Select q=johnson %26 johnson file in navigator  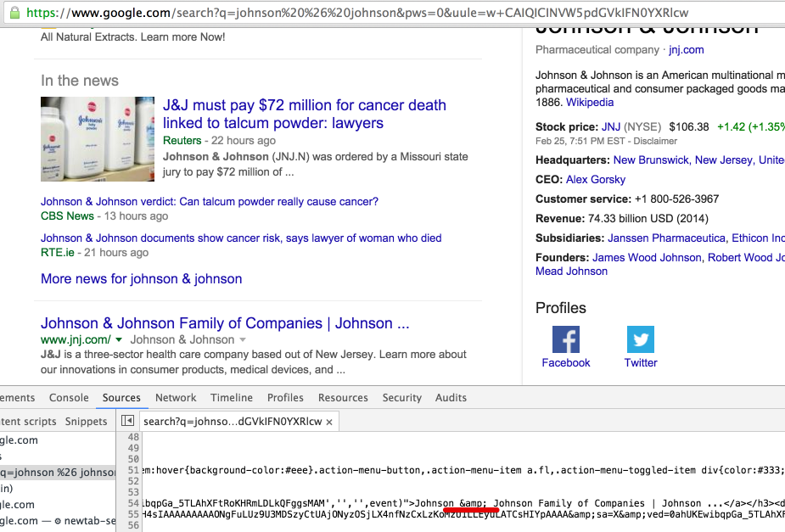coord(58,473)
